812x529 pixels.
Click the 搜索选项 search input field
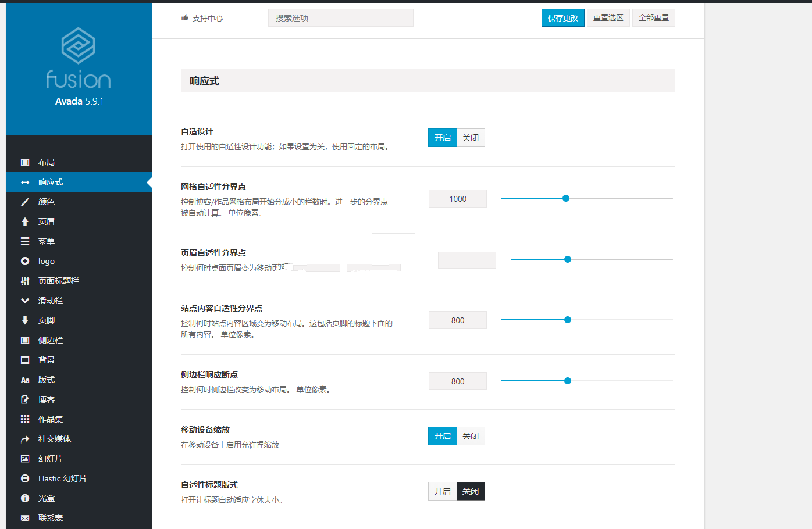[x=340, y=17]
